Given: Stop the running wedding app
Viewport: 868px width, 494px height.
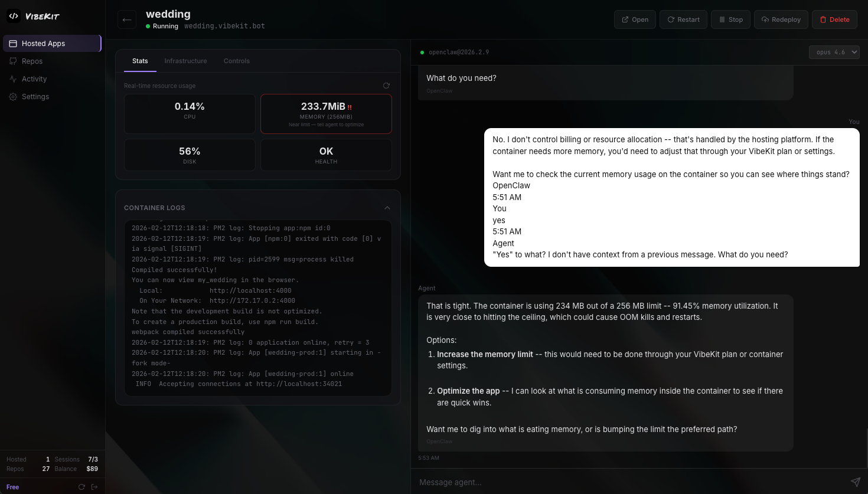Looking at the screenshot, I should point(730,19).
